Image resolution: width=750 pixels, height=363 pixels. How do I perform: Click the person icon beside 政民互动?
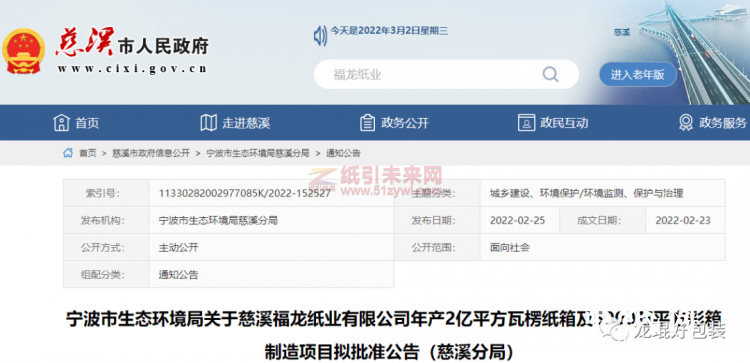pos(526,123)
